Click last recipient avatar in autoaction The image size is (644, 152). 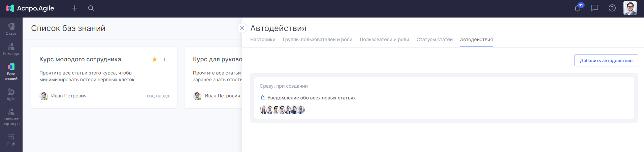coord(301,110)
